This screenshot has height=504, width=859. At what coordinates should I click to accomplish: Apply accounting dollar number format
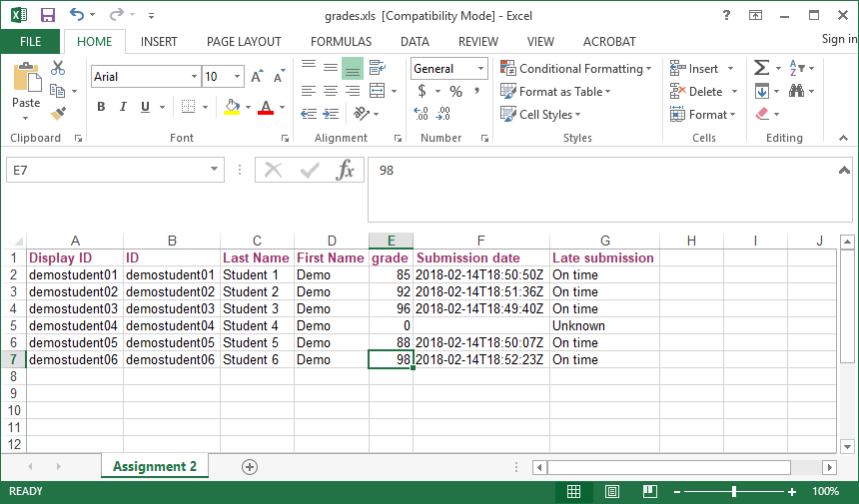pos(422,91)
